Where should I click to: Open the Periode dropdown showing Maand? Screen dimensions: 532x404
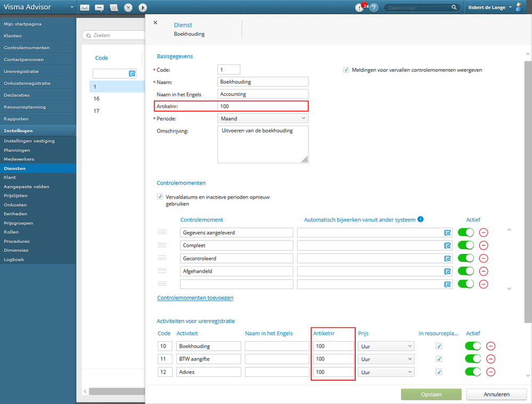point(263,118)
